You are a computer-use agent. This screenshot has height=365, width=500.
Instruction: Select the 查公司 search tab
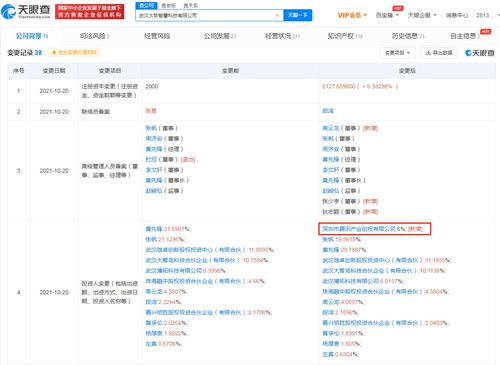pos(146,5)
